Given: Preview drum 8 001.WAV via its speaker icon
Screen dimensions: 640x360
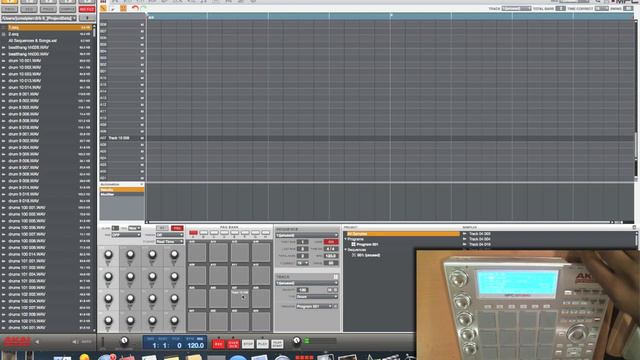Looking at the screenshot, I should click(4, 94).
